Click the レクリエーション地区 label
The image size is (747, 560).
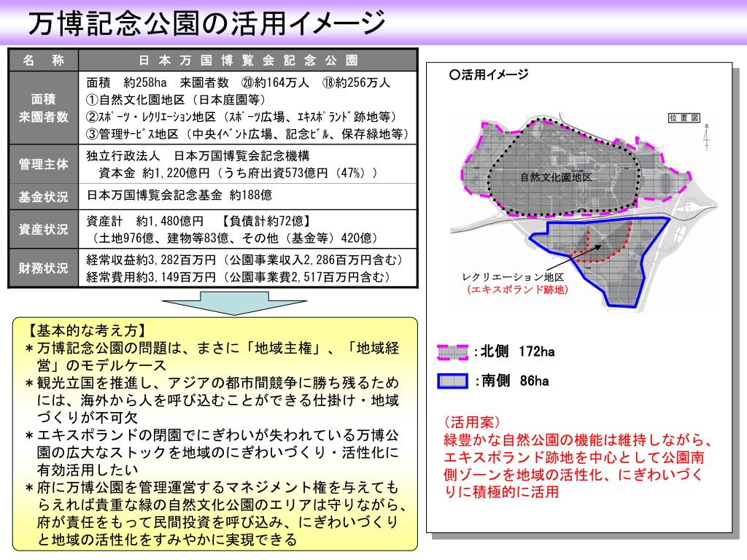[513, 277]
